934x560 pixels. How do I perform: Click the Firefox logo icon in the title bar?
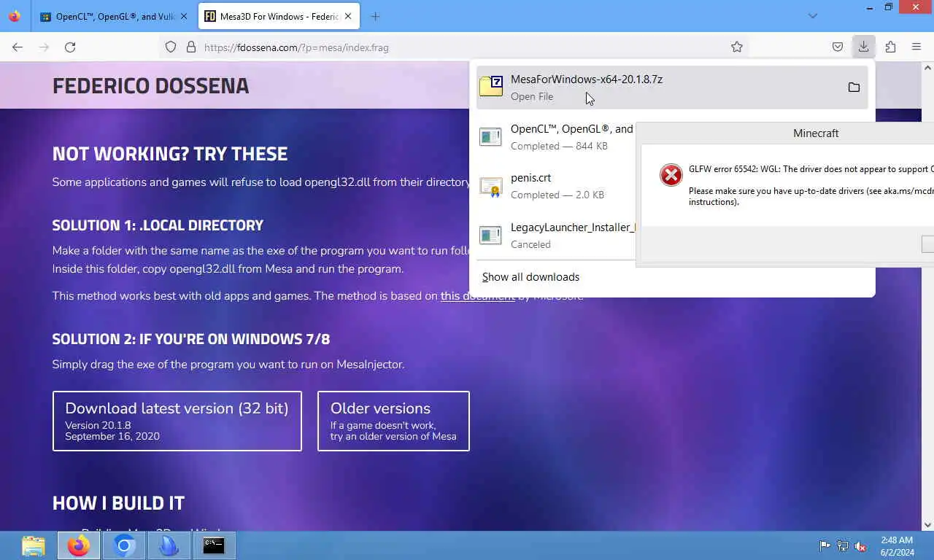(15, 16)
